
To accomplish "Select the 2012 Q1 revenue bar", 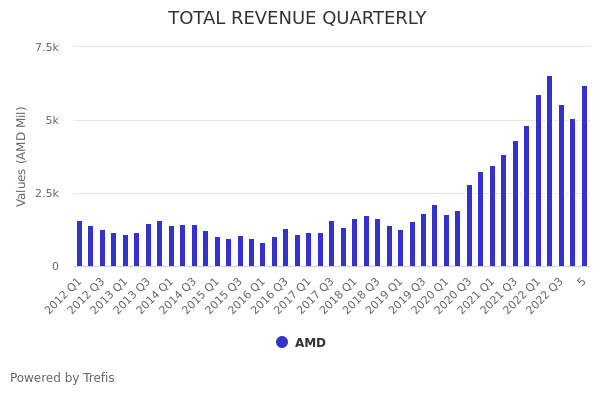I will (80, 244).
